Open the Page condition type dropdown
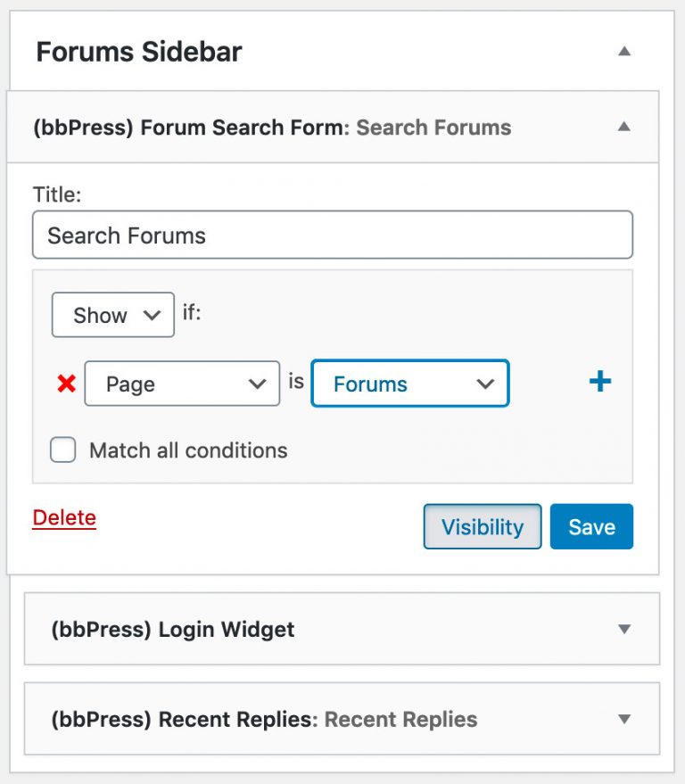 (x=182, y=384)
